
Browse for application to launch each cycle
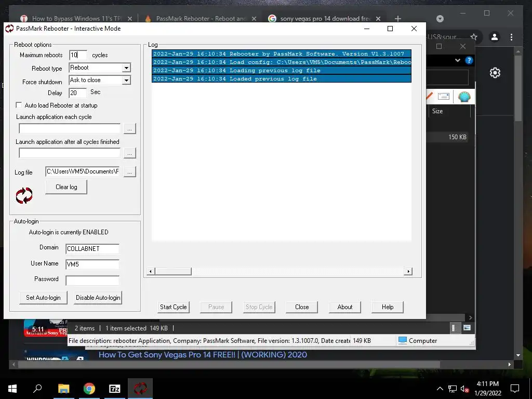coord(129,129)
